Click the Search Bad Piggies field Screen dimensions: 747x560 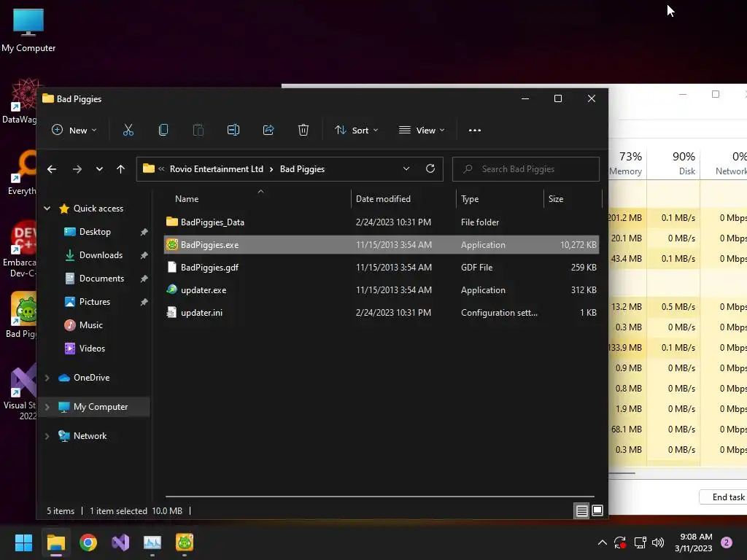(x=525, y=169)
